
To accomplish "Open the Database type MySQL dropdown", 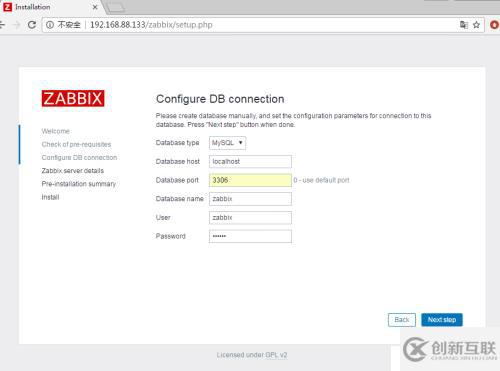I will [x=227, y=143].
